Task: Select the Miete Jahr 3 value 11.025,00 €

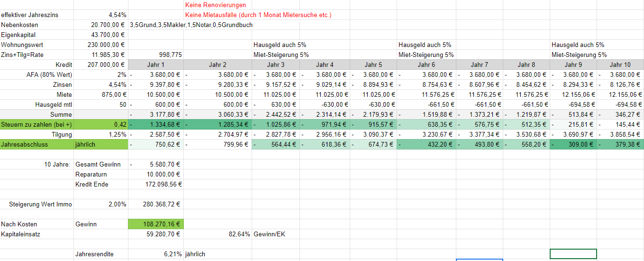Action: tap(280, 95)
